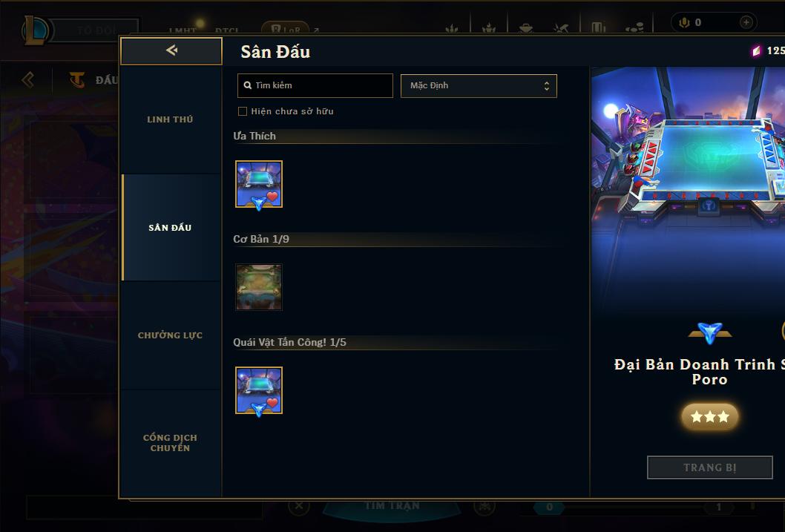The image size is (785, 532).
Task: Click the blue rarity gem emblem above the arena name
Action: [x=710, y=333]
